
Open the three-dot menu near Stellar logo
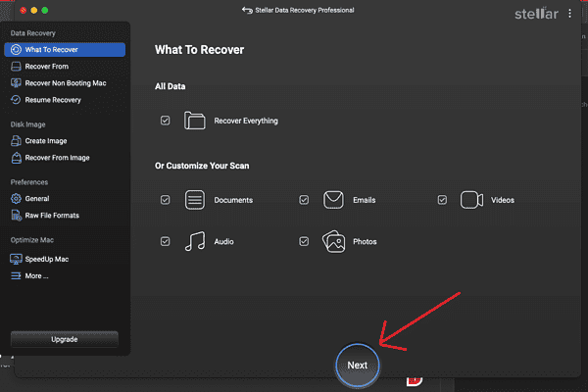[569, 15]
